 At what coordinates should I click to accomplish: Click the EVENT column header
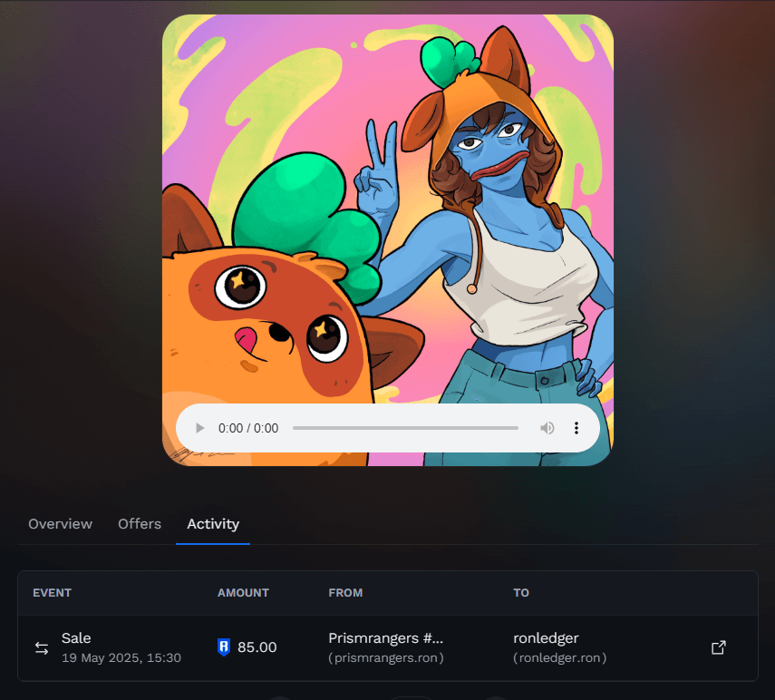[x=52, y=593]
